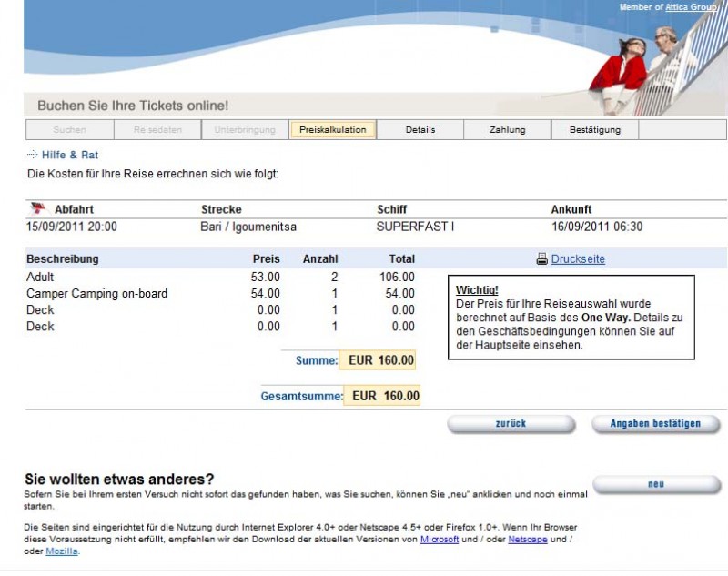Confirm with the Angaben bestätigen button
This screenshot has height=576, width=728.
tap(655, 424)
